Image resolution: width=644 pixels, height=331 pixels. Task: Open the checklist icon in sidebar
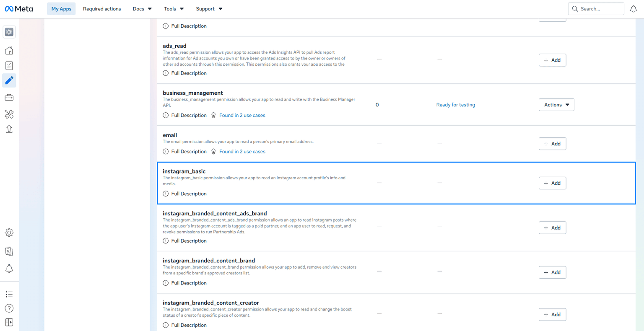9,66
